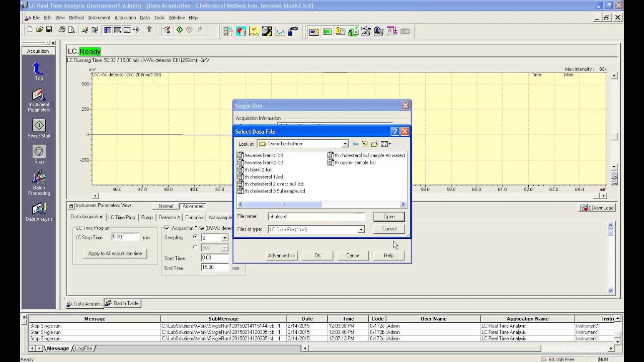This screenshot has width=644, height=362.
Task: Click the blue curve chromatogram toolbar icon
Action: [x=280, y=31]
